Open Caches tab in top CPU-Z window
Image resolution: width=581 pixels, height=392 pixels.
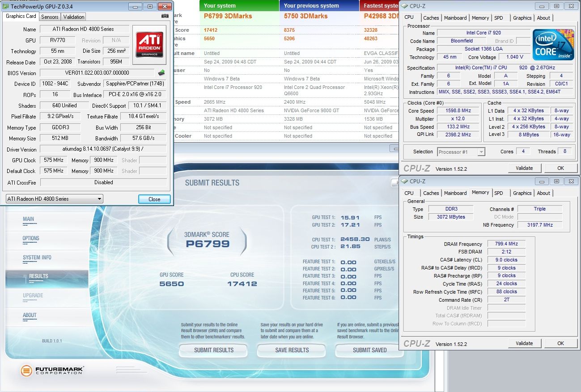(431, 18)
